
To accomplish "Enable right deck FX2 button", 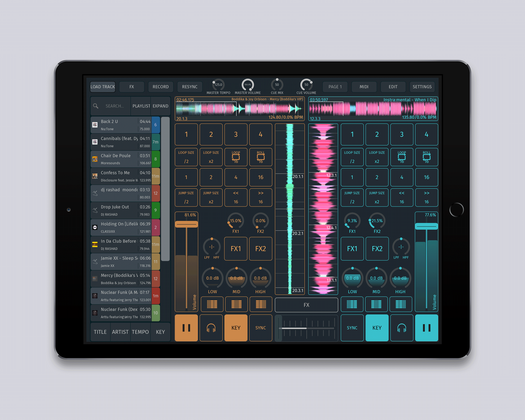I will pos(377,249).
